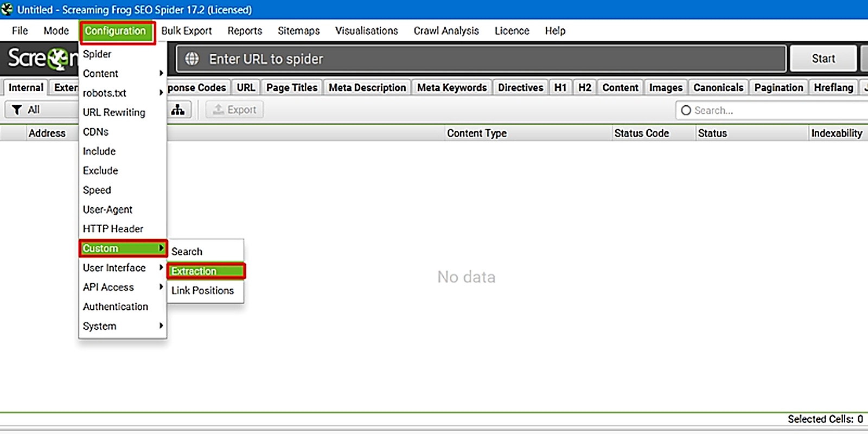The height and width of the screenshot is (434, 868).
Task: Select Spider in the Configuration menu
Action: click(x=123, y=54)
